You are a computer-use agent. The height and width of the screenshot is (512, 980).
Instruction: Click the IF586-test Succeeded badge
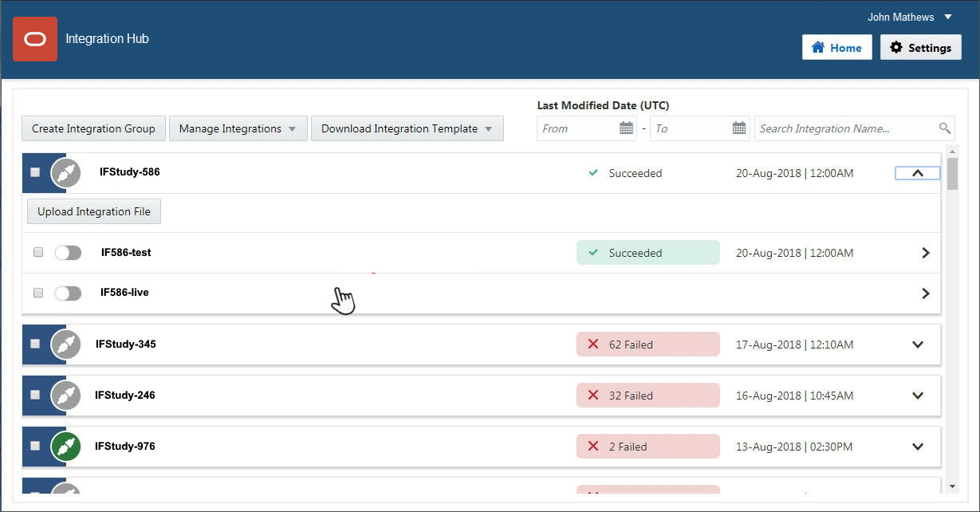coord(648,253)
